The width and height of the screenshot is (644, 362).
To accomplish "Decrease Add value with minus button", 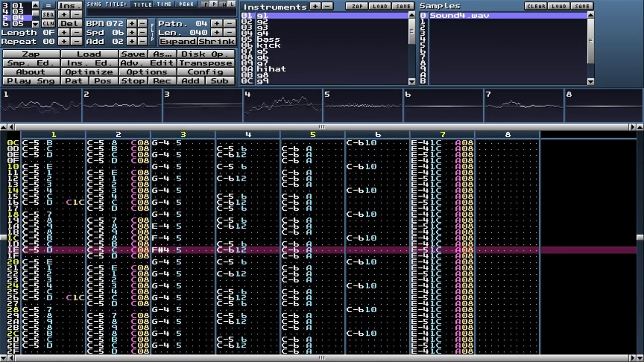I will coord(142,41).
